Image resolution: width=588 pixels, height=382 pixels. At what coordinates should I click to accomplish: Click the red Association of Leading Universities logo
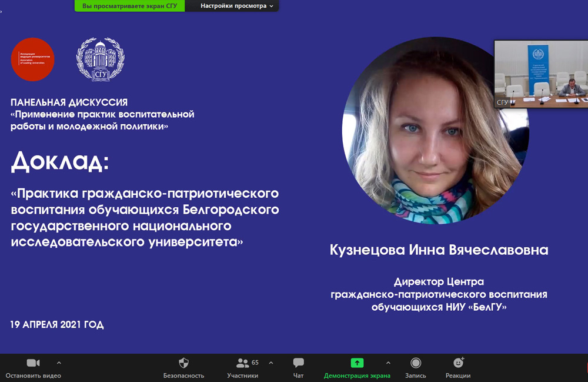point(33,59)
